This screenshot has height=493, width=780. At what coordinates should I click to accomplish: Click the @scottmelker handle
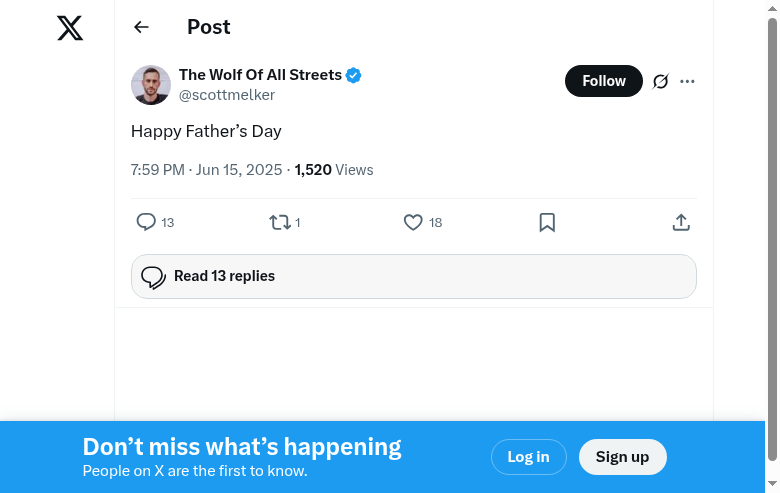tap(227, 95)
